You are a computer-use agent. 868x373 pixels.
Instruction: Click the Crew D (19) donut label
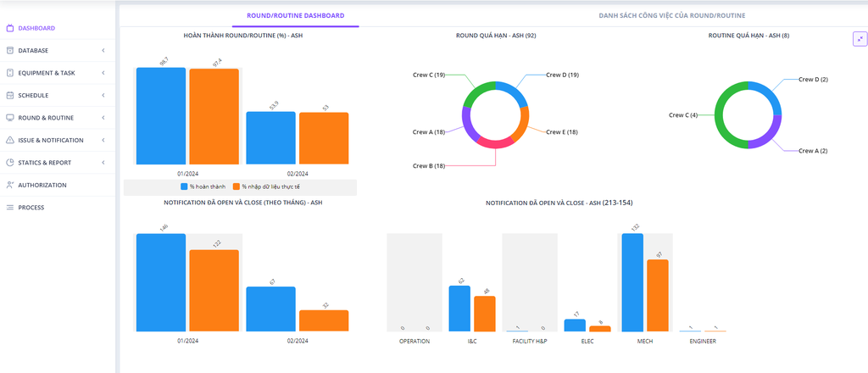563,75
